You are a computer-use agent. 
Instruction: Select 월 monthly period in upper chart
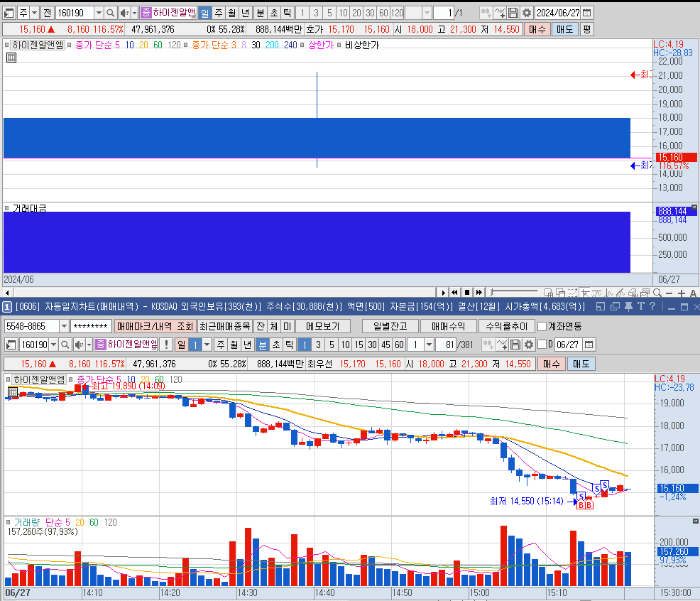[x=232, y=13]
